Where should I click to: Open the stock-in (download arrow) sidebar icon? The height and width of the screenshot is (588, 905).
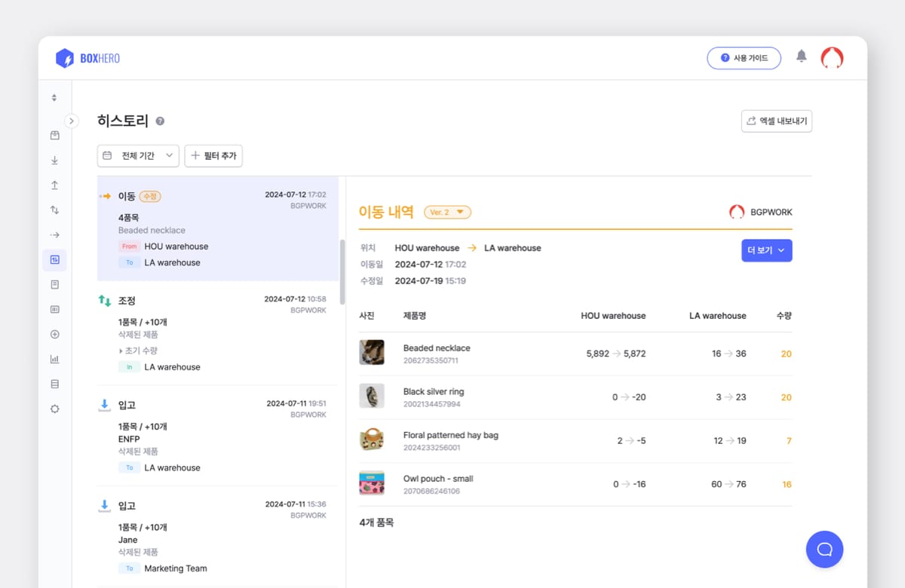click(x=54, y=161)
